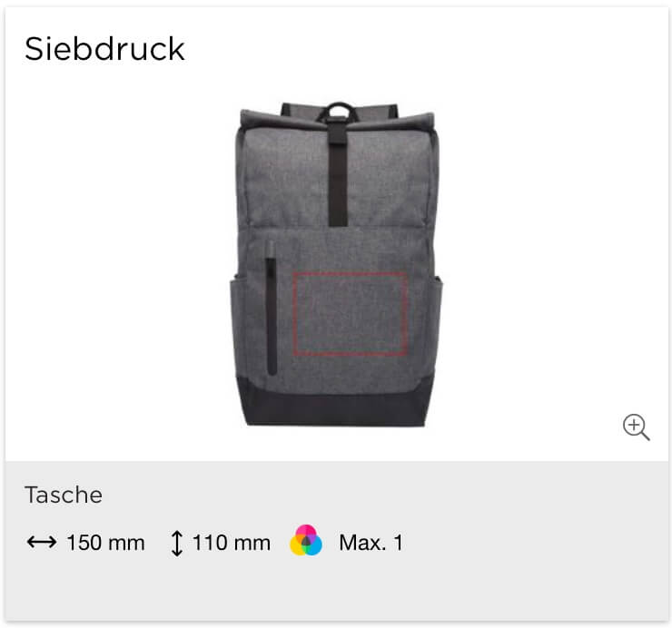Image resolution: width=672 pixels, height=628 pixels.
Task: Click the horizontal width arrow icon
Action: pyautogui.click(x=42, y=542)
